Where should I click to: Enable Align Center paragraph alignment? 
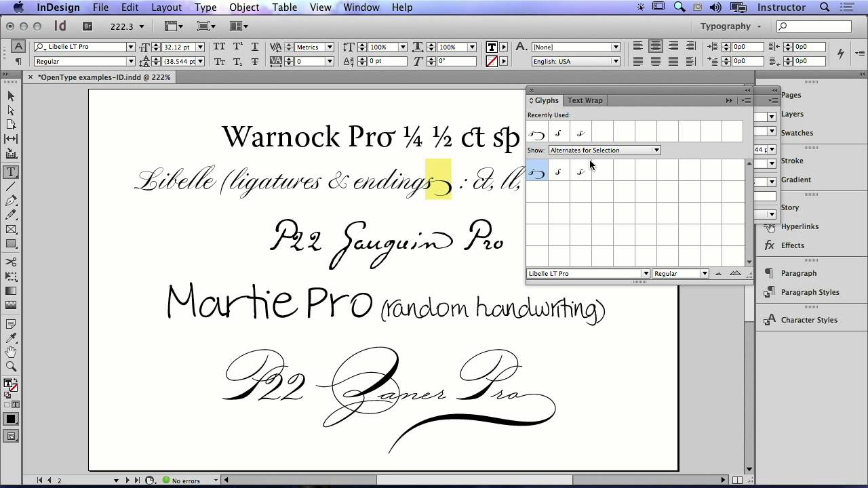(655, 47)
